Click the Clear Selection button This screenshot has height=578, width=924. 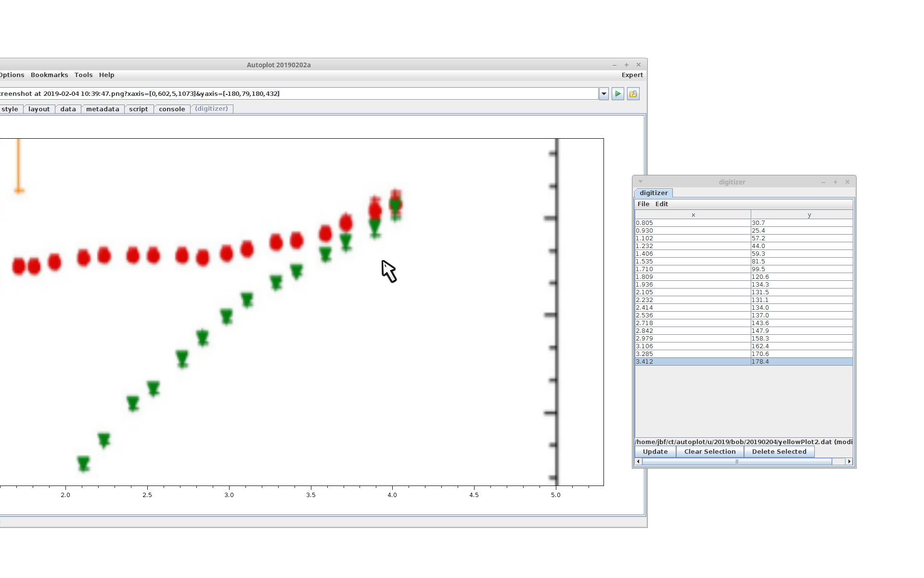(x=710, y=452)
